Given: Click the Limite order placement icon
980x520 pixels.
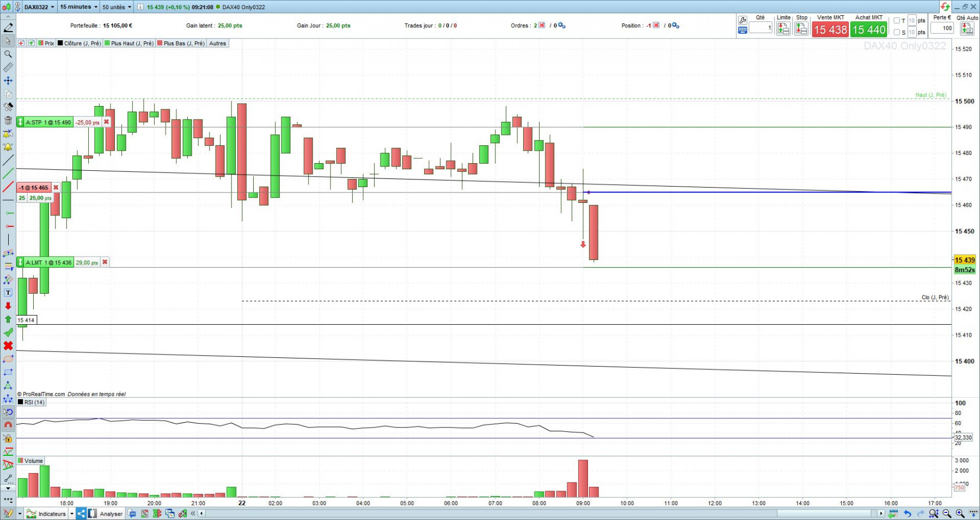Looking at the screenshot, I should click(783, 29).
